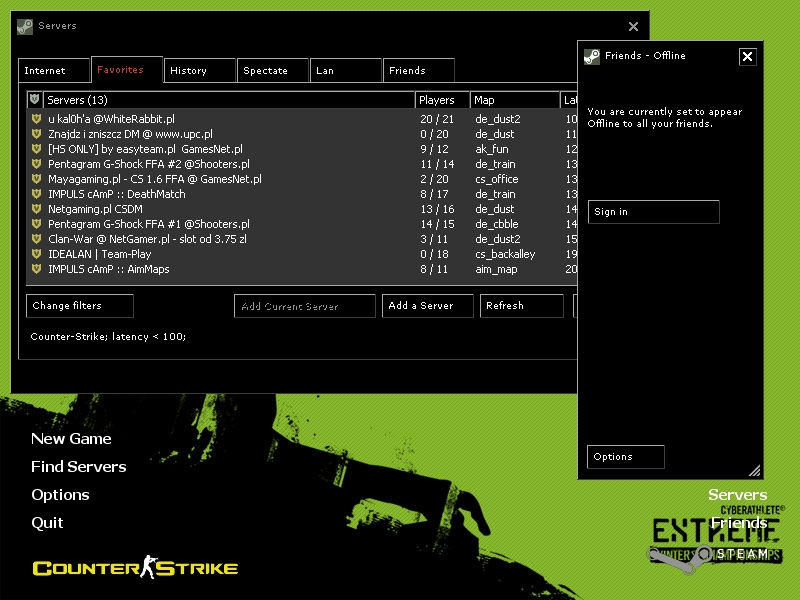
Task: Click the Servers link at bottom right
Action: 738,494
